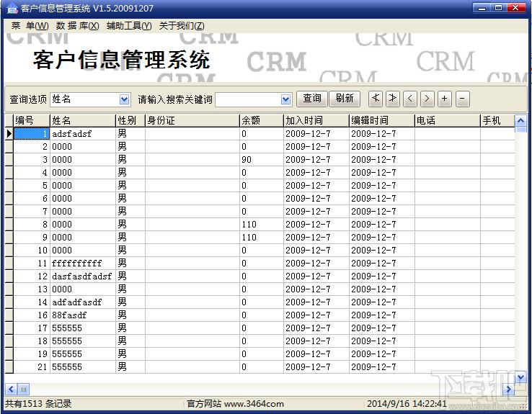The height and width of the screenshot is (414, 532).
Task: Select name cell 88fasdf
Action: click(x=82, y=315)
